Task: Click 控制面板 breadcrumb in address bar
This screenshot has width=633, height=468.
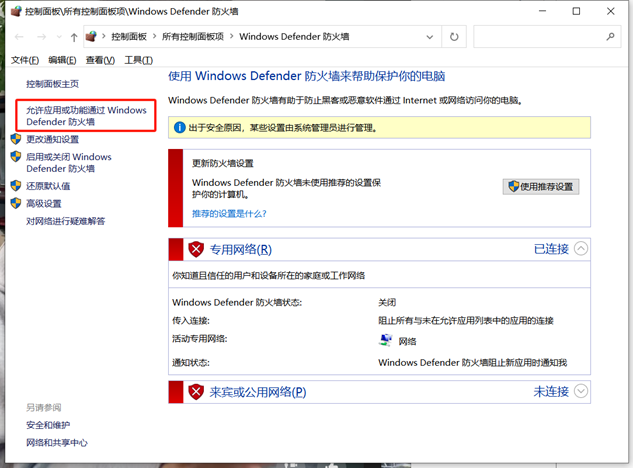Action: pos(129,37)
